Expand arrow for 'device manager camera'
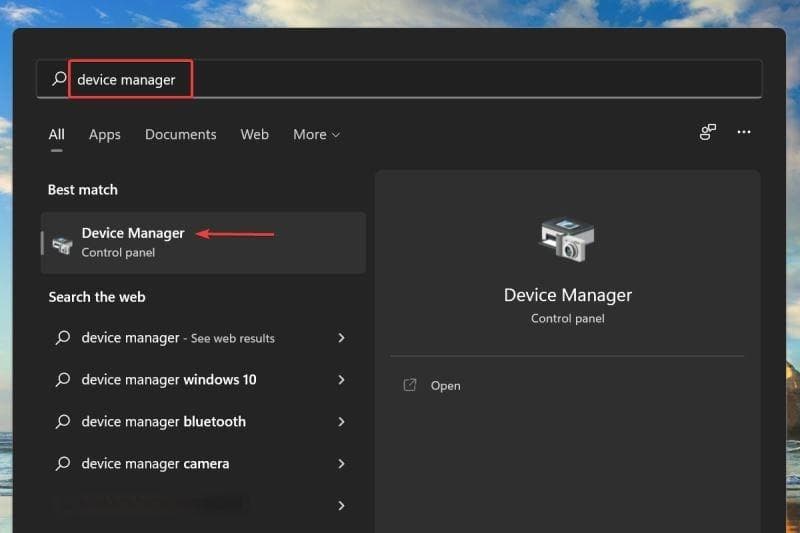 (x=341, y=464)
